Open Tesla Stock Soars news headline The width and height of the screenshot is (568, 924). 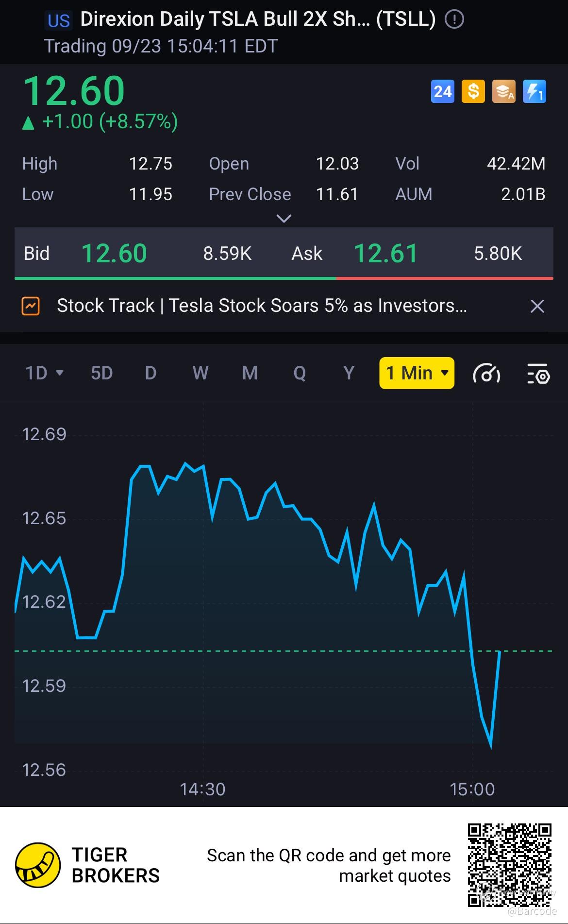click(262, 306)
